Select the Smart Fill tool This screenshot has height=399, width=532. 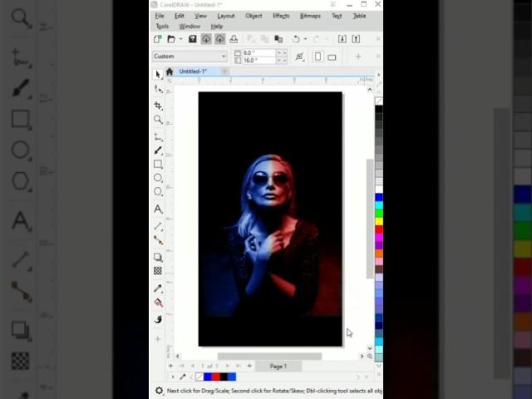pyautogui.click(x=158, y=319)
